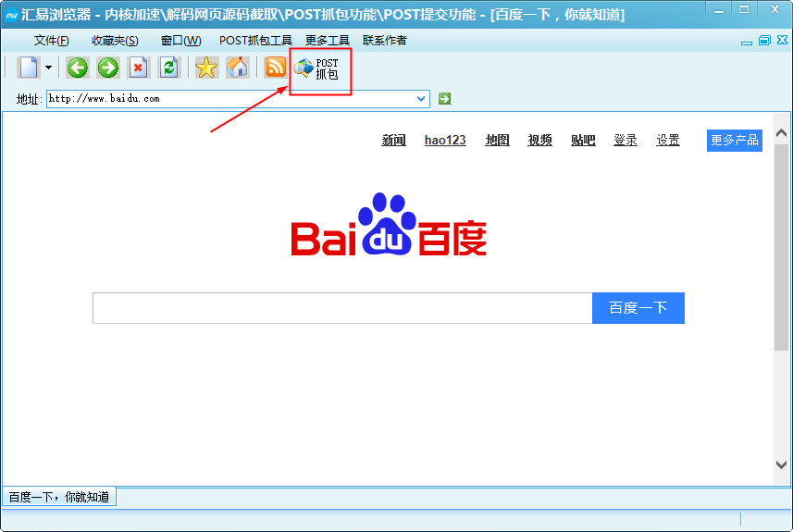793x532 pixels.
Task: Restore the inner document window
Action: point(764,41)
